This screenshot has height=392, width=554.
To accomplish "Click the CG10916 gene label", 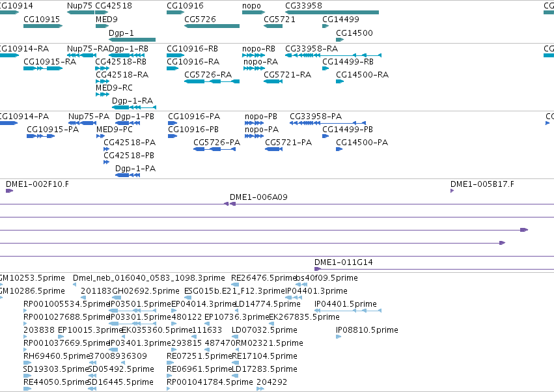I will pos(185,6).
